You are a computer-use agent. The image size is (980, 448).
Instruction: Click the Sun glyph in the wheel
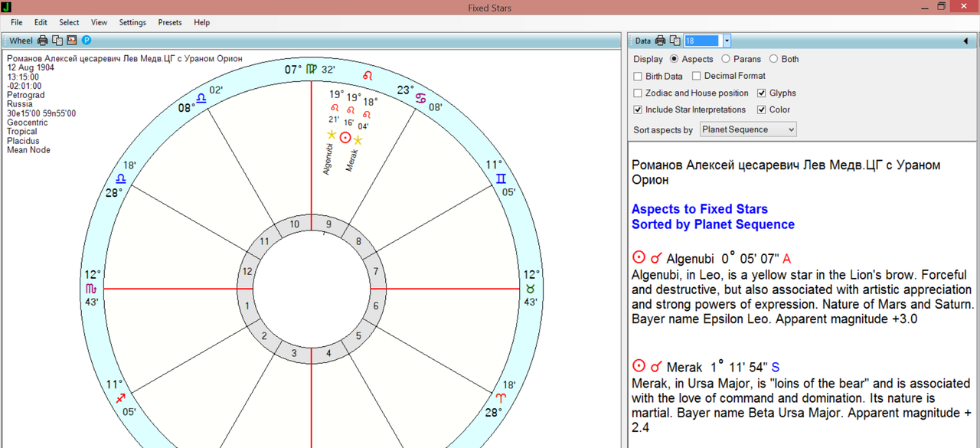pos(345,138)
